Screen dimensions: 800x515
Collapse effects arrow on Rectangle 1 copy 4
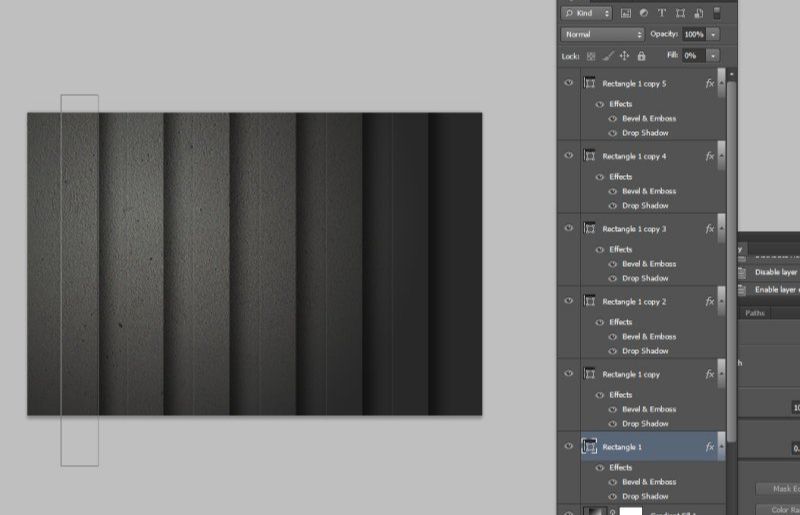tap(721, 156)
